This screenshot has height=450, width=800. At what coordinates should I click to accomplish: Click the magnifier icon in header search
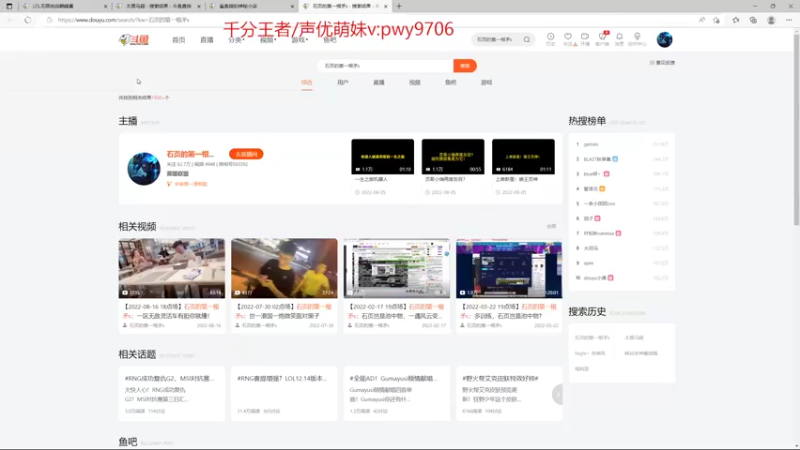tap(527, 39)
